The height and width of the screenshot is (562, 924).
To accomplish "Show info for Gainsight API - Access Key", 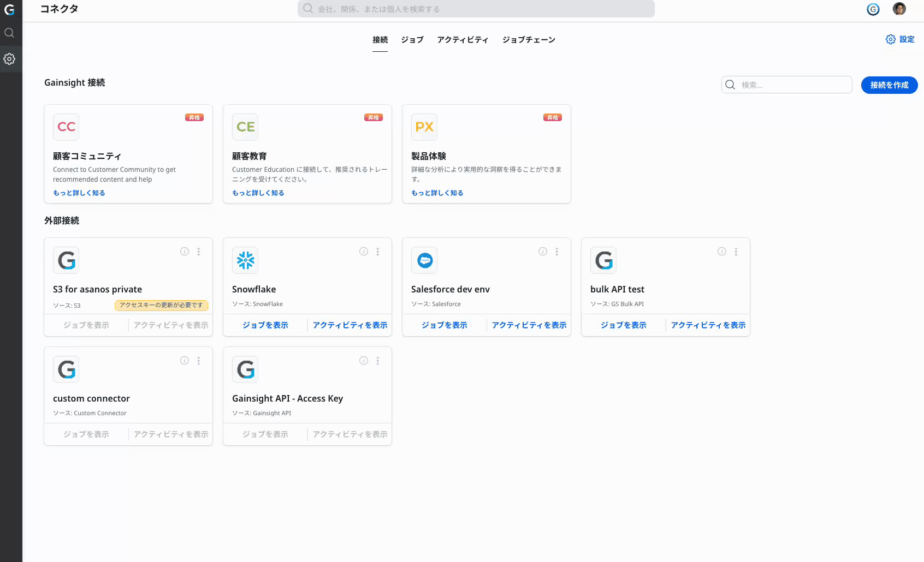I will point(364,361).
